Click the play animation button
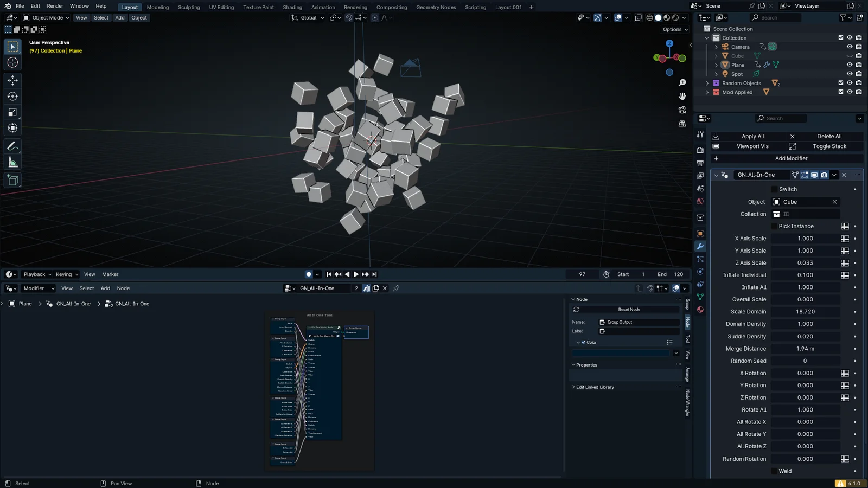This screenshot has height=488, width=868. [x=356, y=274]
